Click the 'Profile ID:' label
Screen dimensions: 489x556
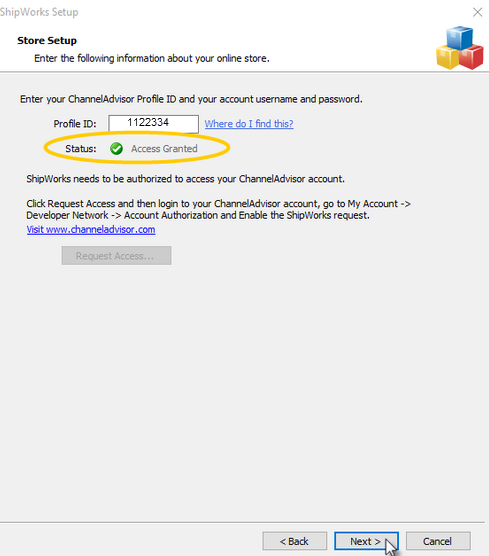point(75,124)
